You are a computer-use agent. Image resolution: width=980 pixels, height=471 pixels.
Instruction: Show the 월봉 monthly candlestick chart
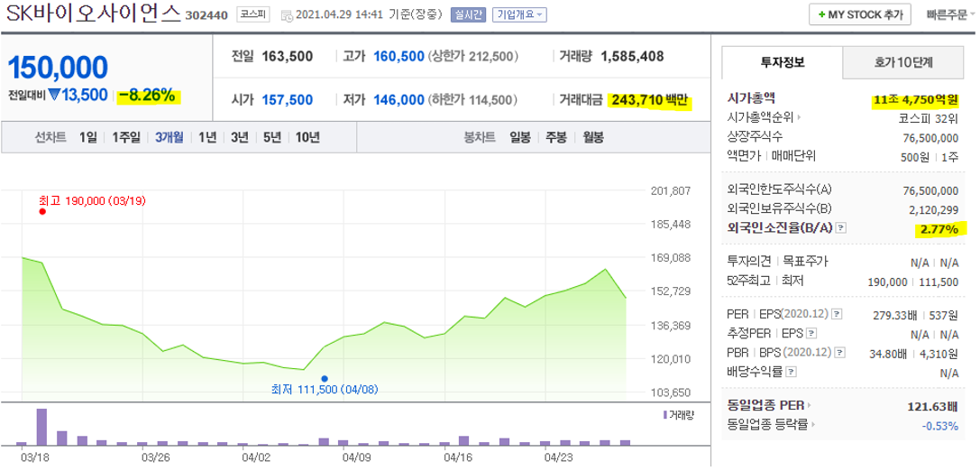(x=592, y=138)
